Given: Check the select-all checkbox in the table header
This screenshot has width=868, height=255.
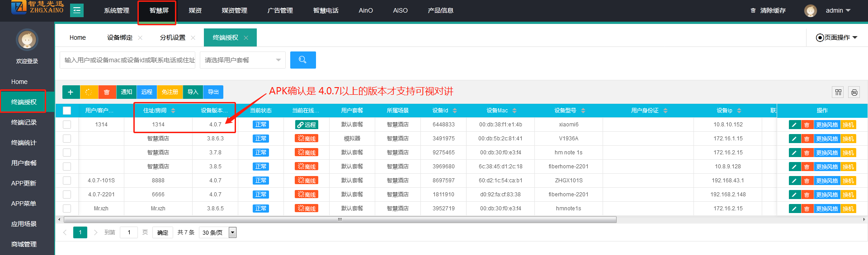Looking at the screenshot, I should point(67,111).
